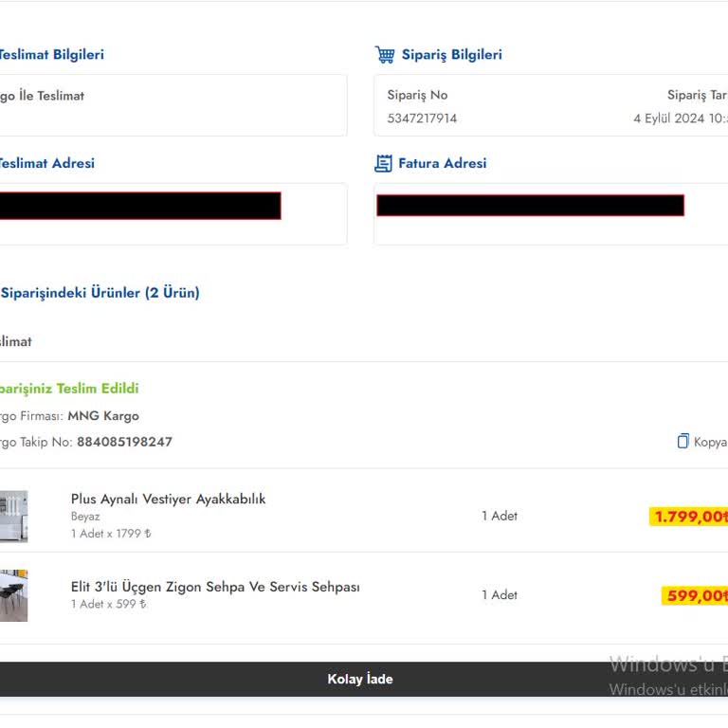
Task: Click the shopping cart icon beside Sipariş Bilgileri
Action: tap(385, 55)
